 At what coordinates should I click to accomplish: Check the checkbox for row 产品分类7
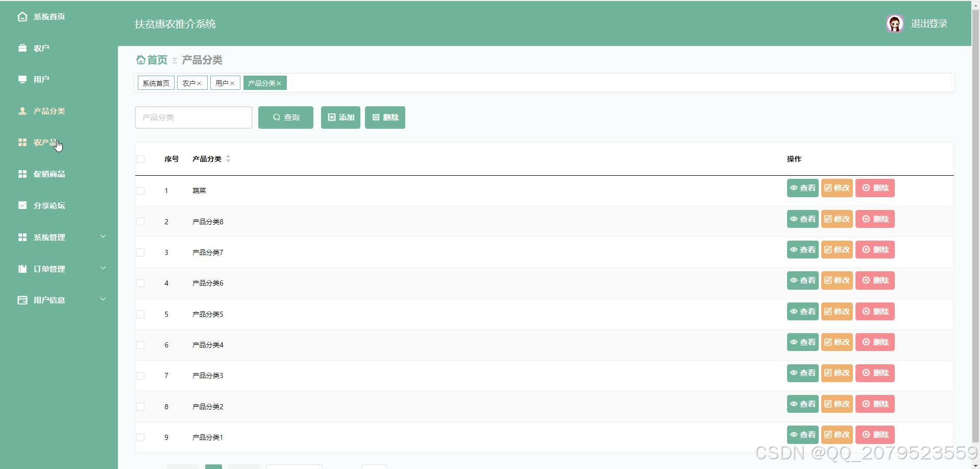140,252
